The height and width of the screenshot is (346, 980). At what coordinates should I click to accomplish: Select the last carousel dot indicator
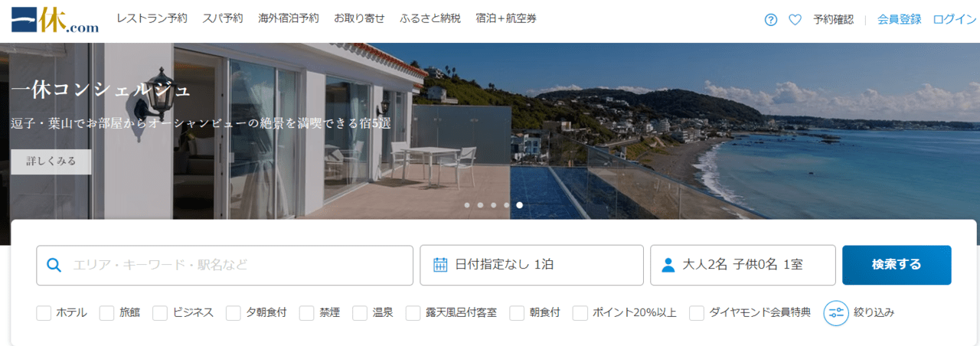coord(519,205)
